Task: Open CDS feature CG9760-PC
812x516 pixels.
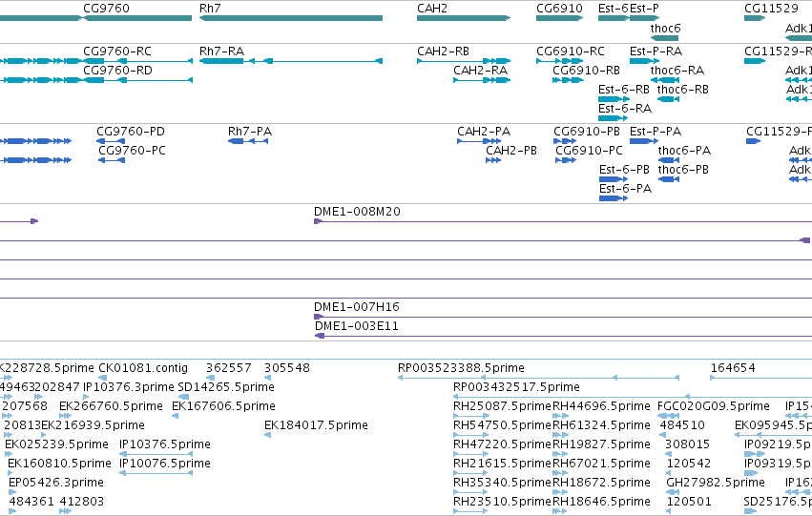Action: point(112,160)
